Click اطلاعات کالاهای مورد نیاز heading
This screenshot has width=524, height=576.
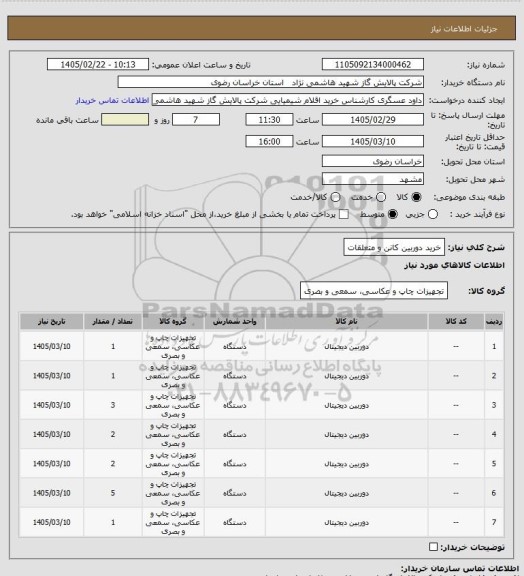tap(454, 265)
